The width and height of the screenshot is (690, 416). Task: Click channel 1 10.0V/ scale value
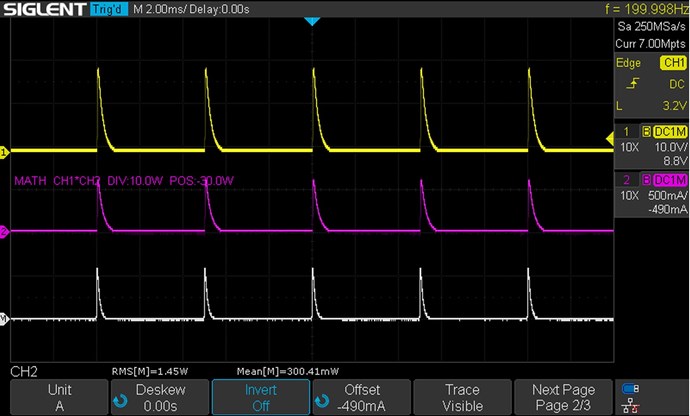coord(671,147)
